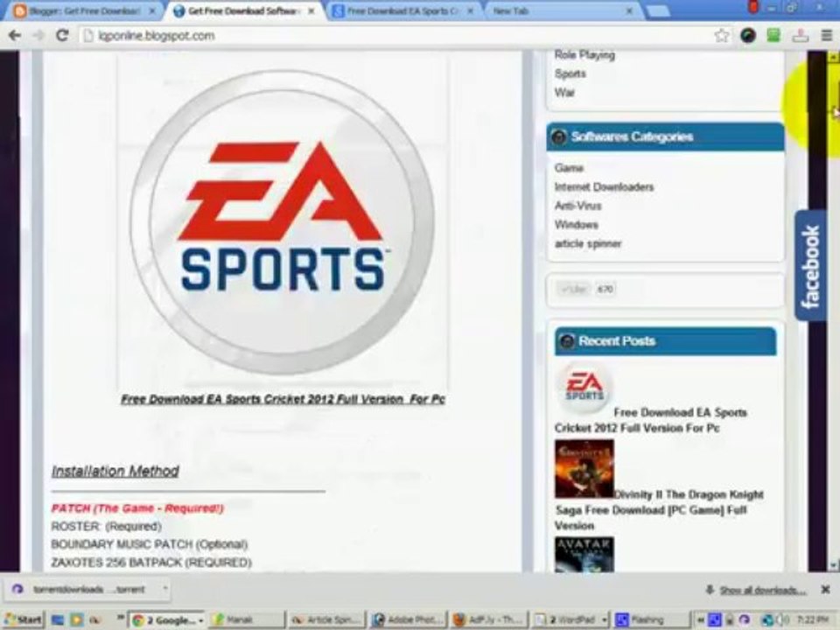Close the New Tab tab
840x630 pixels.
click(630, 10)
